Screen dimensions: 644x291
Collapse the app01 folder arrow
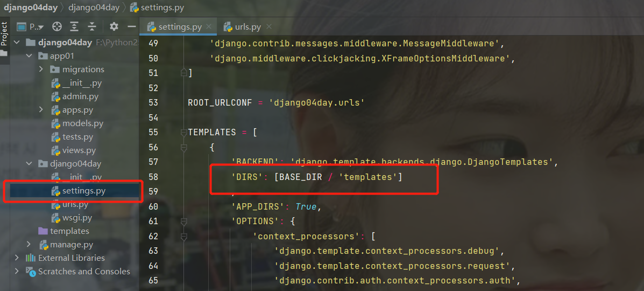(x=29, y=56)
